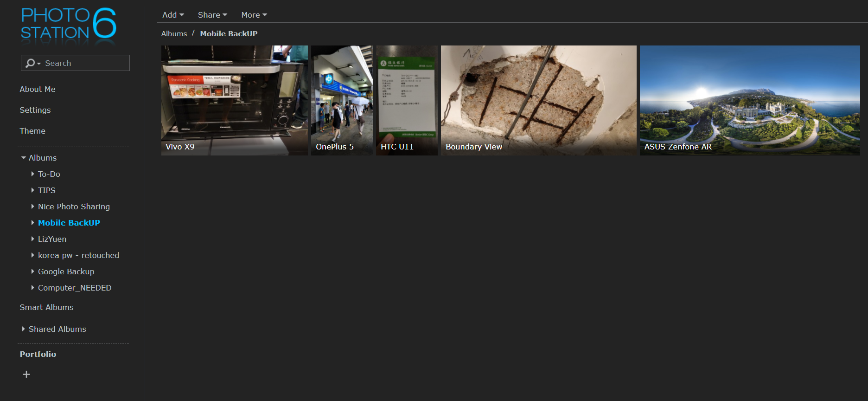The height and width of the screenshot is (401, 868).
Task: Go to Albums via breadcrumb
Action: (x=174, y=33)
